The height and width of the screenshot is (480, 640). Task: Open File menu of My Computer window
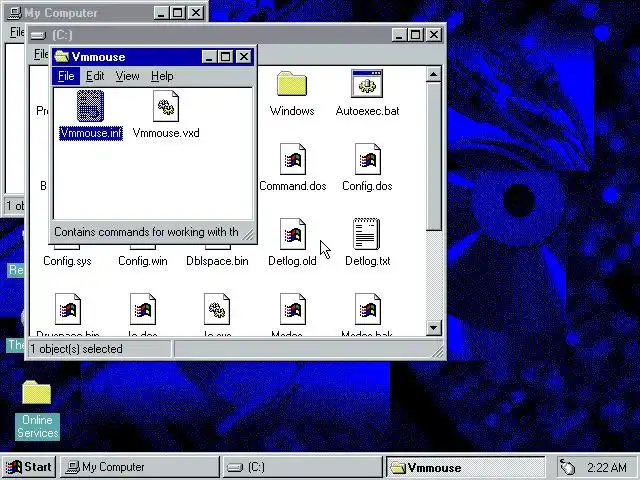[17, 32]
